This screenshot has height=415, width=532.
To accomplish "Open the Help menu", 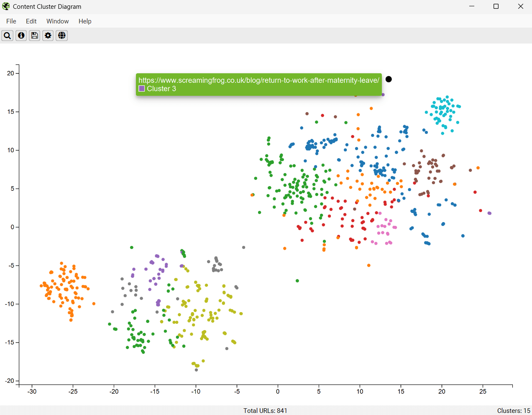I will (x=85, y=21).
